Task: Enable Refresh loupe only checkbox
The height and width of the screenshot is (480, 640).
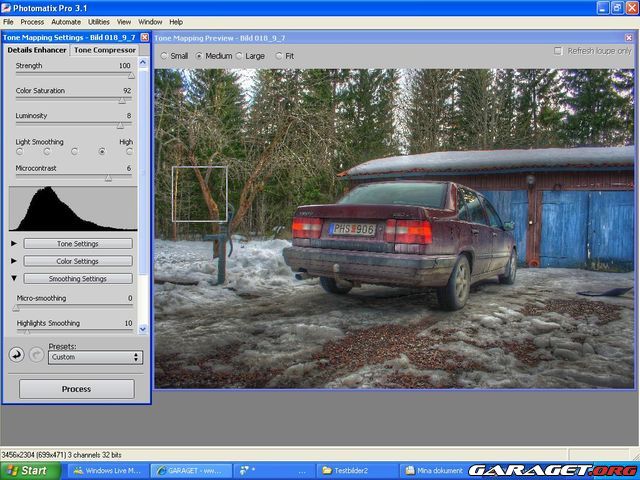Action: (558, 51)
